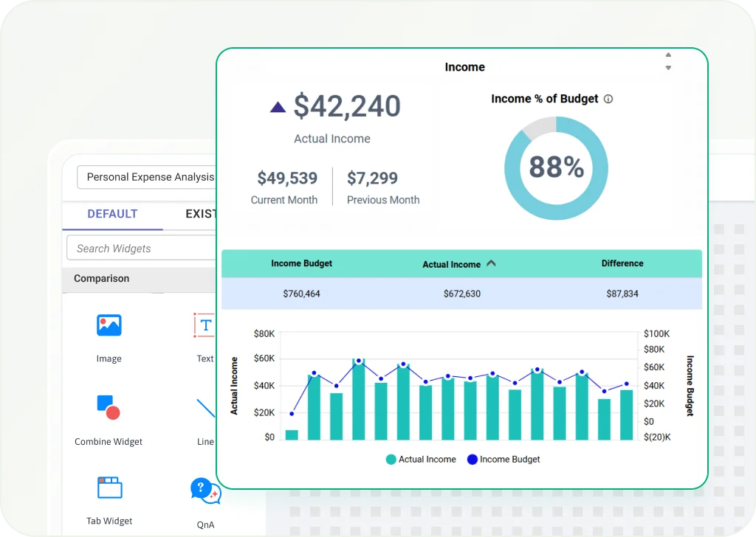Viewport: 756px width, 537px height.
Task: Open the QnA widget icon
Action: tap(205, 490)
